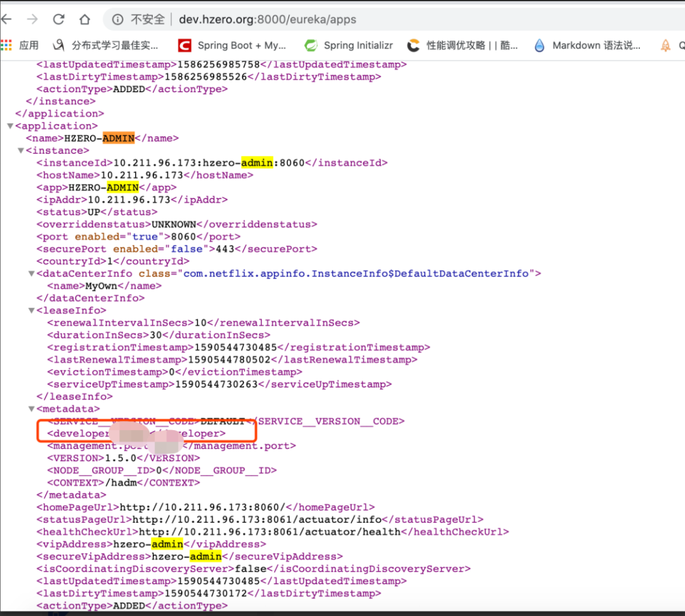Click the highlighted ADMIN in the name tag

[x=119, y=138]
